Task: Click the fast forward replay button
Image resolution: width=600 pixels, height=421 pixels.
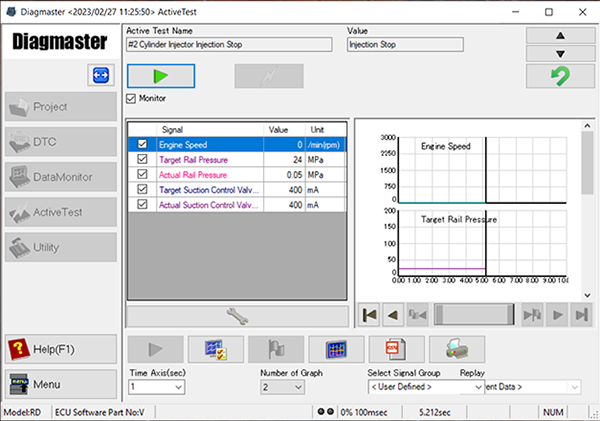Action: pos(532,315)
